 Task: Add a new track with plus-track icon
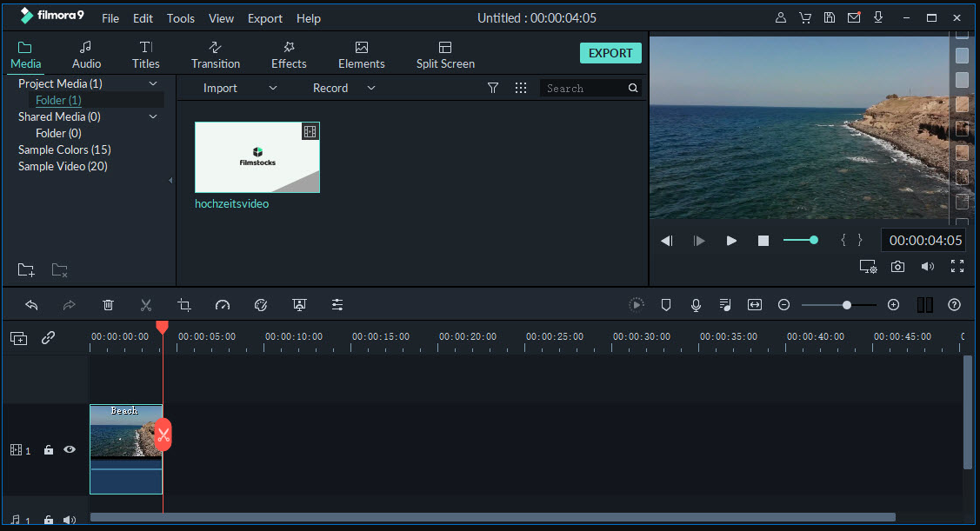[19, 338]
